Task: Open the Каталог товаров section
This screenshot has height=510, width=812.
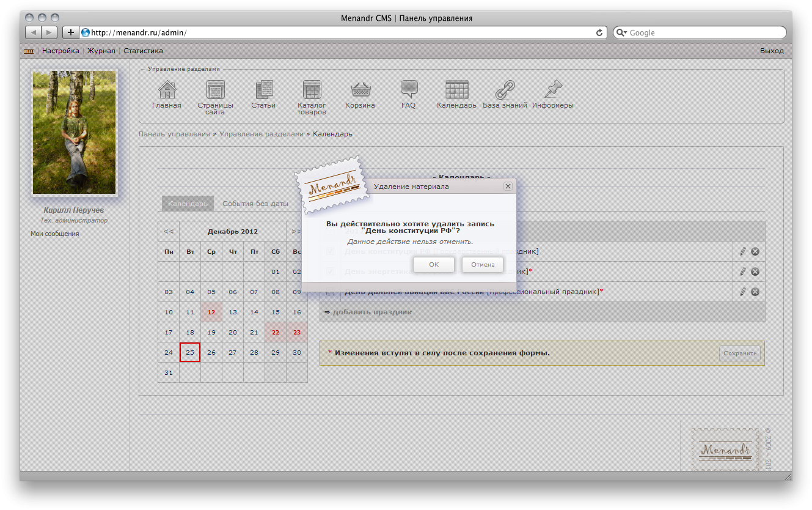Action: click(x=312, y=90)
